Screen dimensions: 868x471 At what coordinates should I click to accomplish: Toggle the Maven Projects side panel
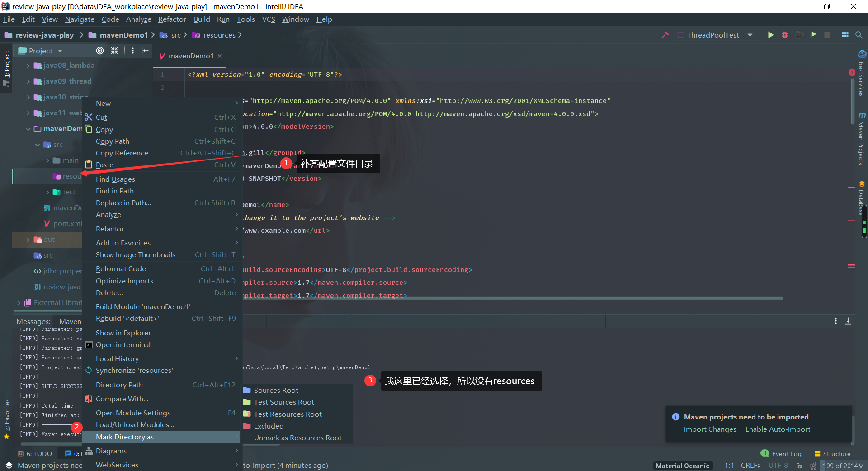[862, 139]
